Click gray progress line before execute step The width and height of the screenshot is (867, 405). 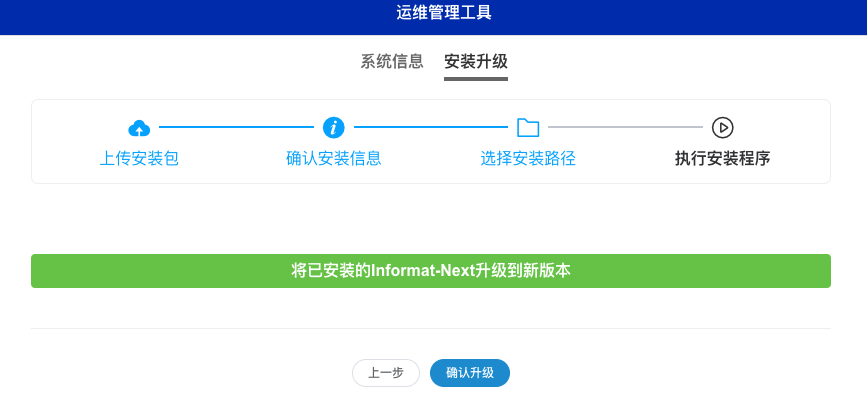point(625,127)
